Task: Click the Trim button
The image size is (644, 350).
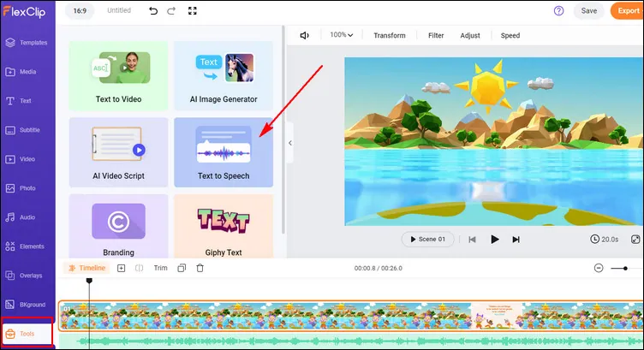Action: 161,269
